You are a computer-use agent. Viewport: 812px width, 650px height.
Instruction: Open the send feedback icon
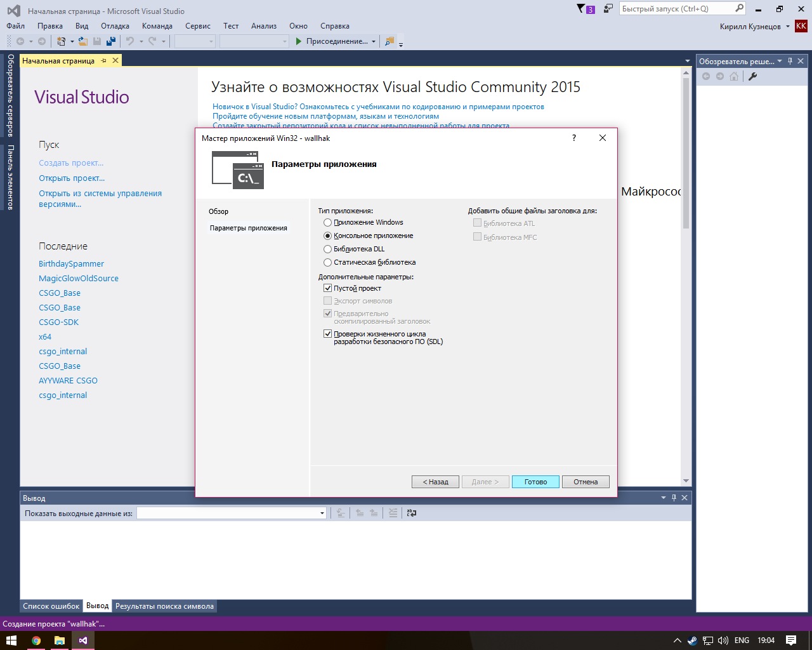pos(608,9)
